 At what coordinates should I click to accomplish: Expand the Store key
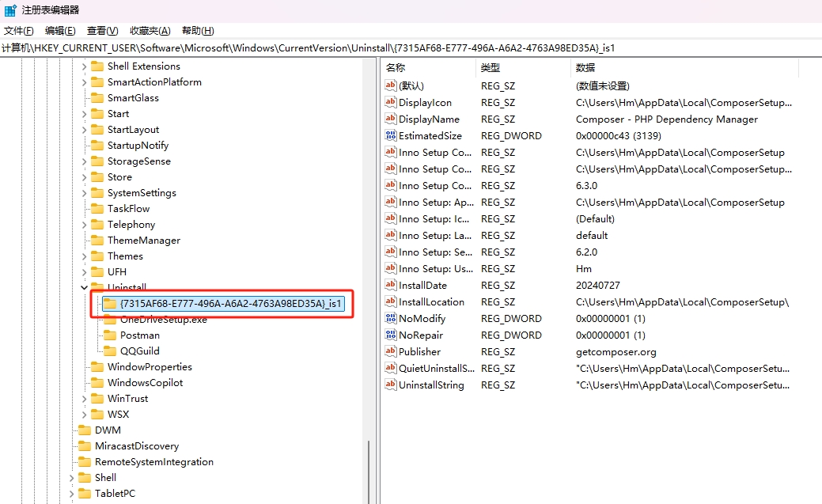pos(84,177)
